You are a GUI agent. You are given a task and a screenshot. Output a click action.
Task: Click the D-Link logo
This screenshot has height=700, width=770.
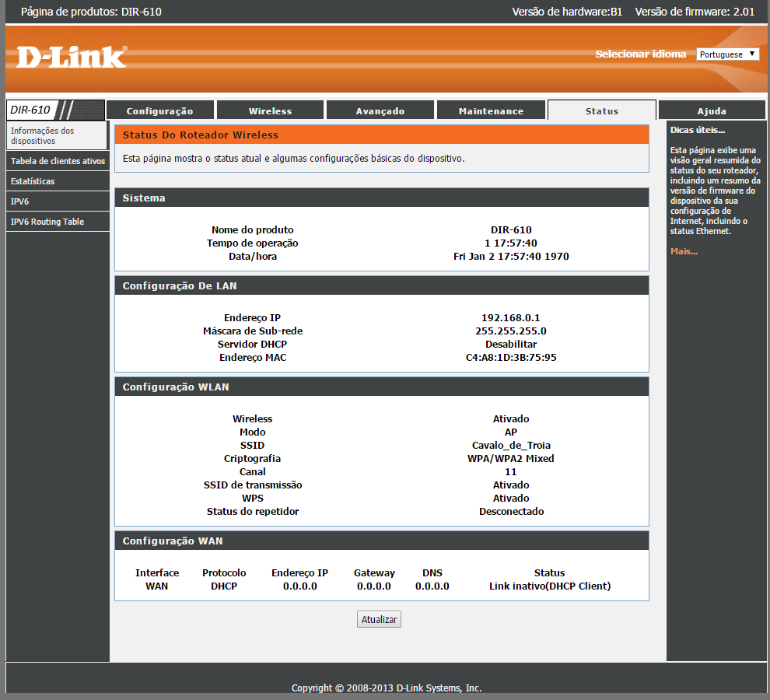click(72, 57)
